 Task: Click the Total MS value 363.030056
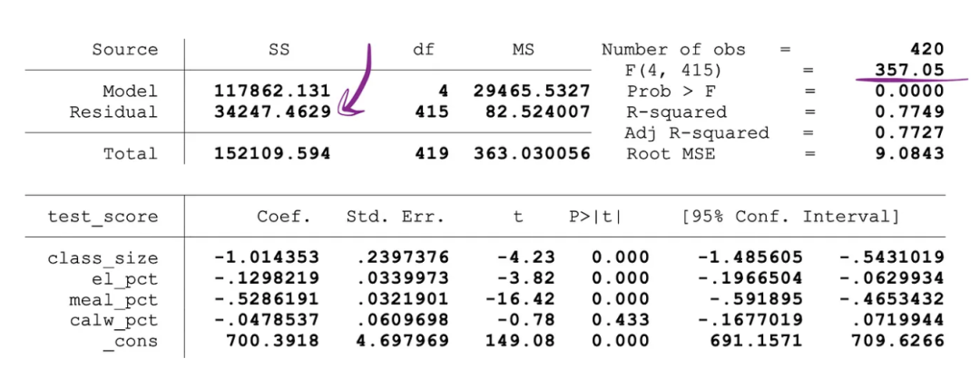pyautogui.click(x=532, y=154)
